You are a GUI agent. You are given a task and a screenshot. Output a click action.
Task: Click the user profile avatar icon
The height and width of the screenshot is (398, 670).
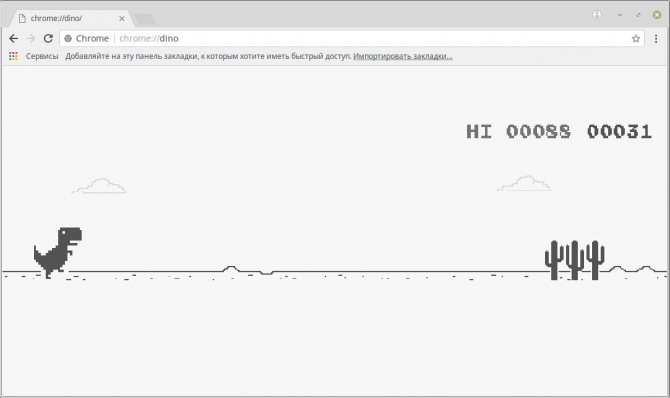pyautogui.click(x=597, y=15)
